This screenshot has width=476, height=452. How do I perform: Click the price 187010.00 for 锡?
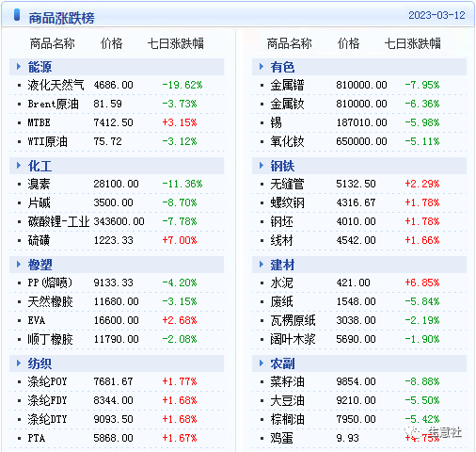point(361,122)
